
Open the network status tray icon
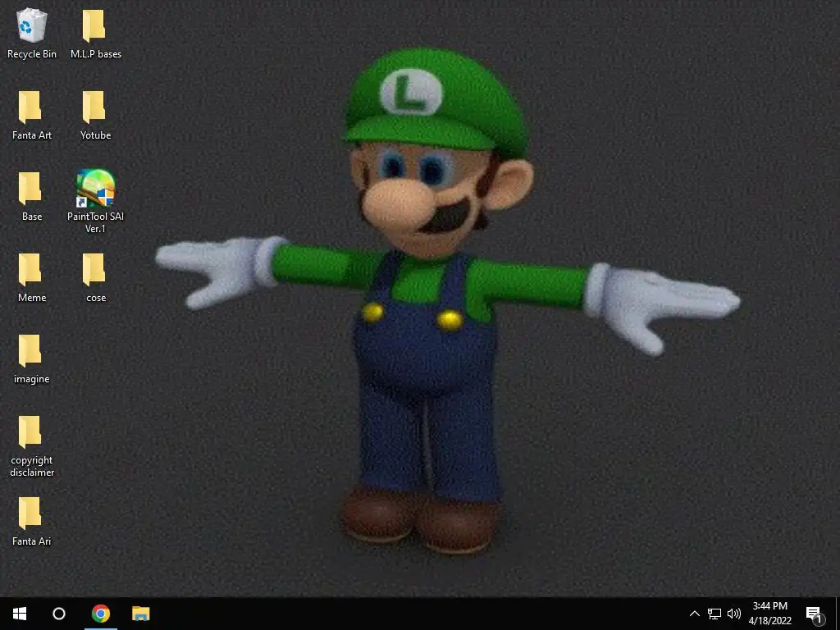click(x=714, y=614)
